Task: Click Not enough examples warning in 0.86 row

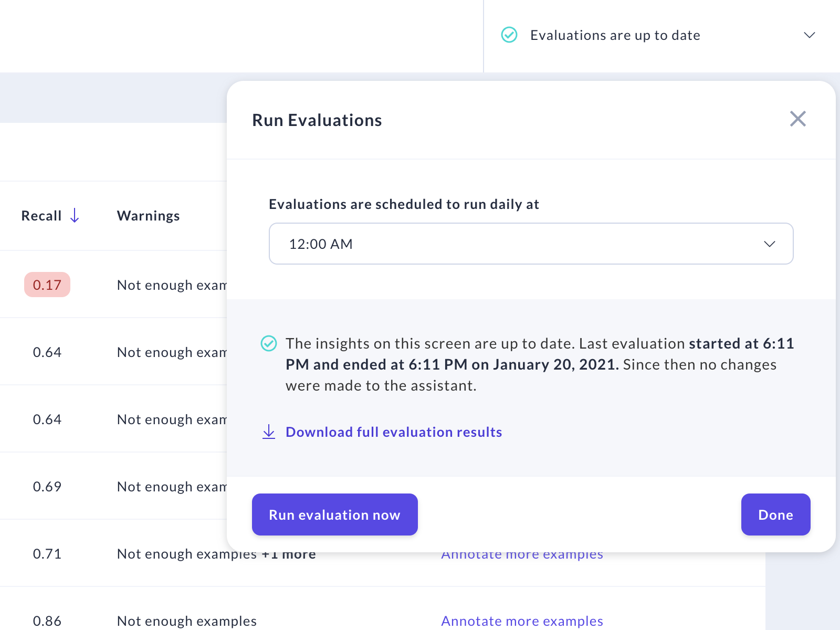Action: pyautogui.click(x=187, y=621)
